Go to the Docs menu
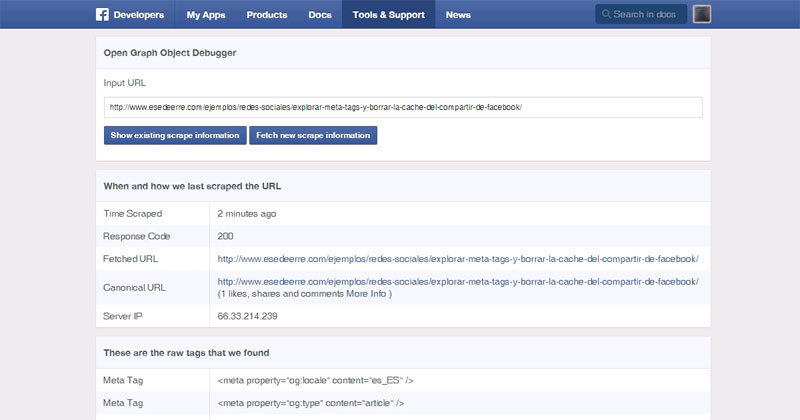This screenshot has width=800, height=420. tap(320, 15)
